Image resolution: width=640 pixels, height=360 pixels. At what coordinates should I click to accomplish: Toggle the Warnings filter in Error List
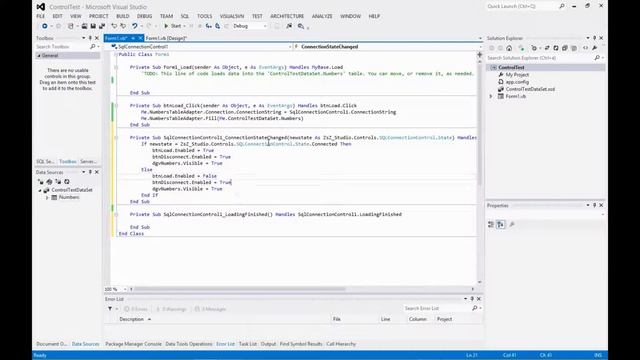171,309
